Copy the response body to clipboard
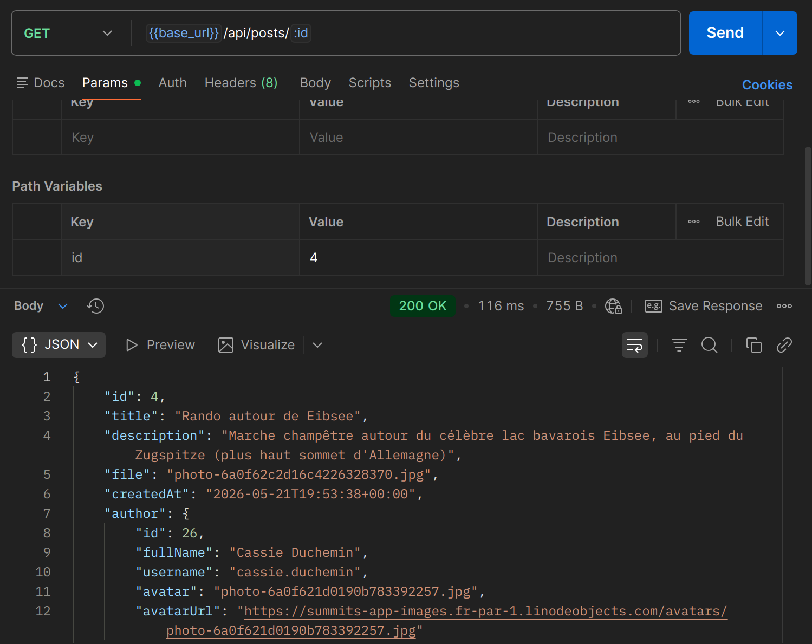This screenshot has width=812, height=644. tap(753, 345)
